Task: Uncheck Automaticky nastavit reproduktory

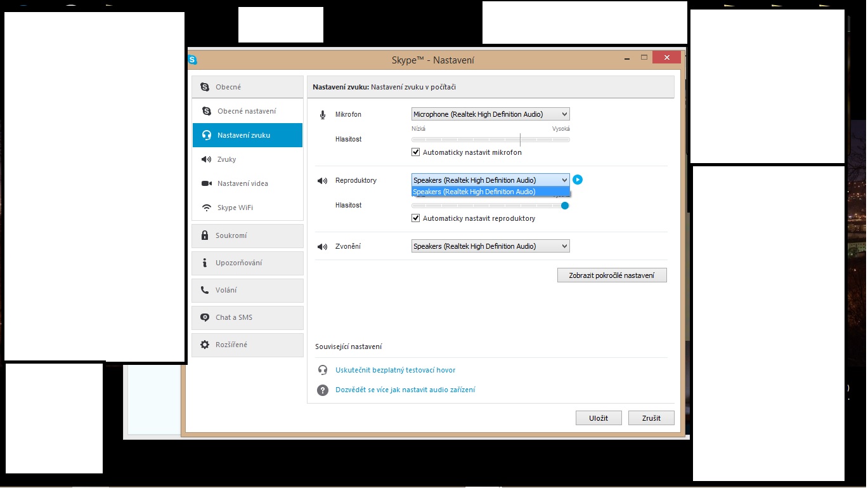Action: coord(416,218)
